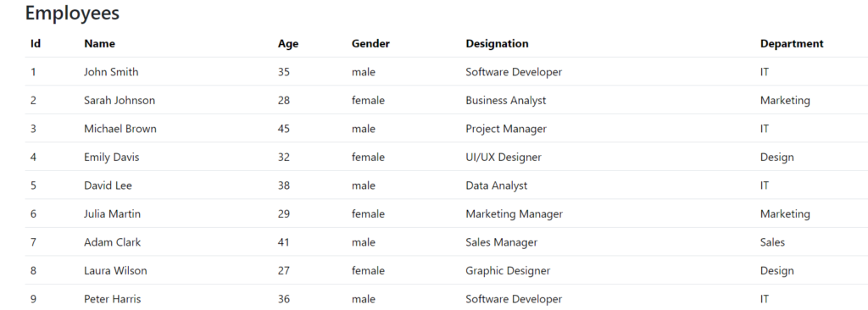Screen dimensions: 868x310
Task: Select the name Sarah Johnson
Action: [x=120, y=100]
